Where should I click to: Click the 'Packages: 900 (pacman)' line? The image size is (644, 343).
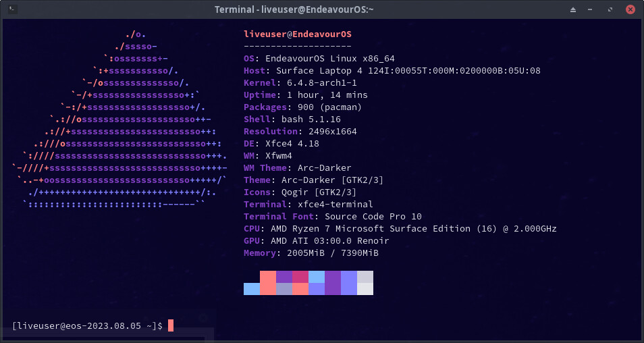pyautogui.click(x=302, y=107)
